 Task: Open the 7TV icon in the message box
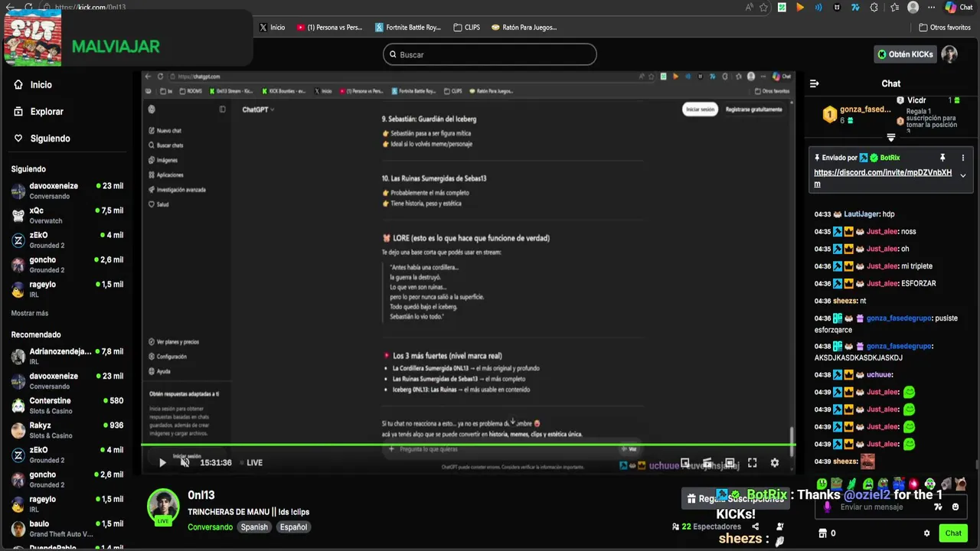[939, 507]
